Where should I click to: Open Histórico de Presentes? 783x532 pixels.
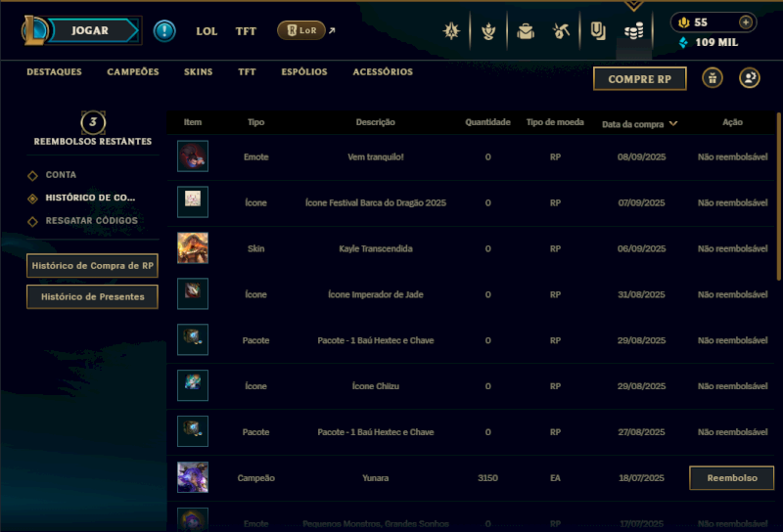point(92,297)
